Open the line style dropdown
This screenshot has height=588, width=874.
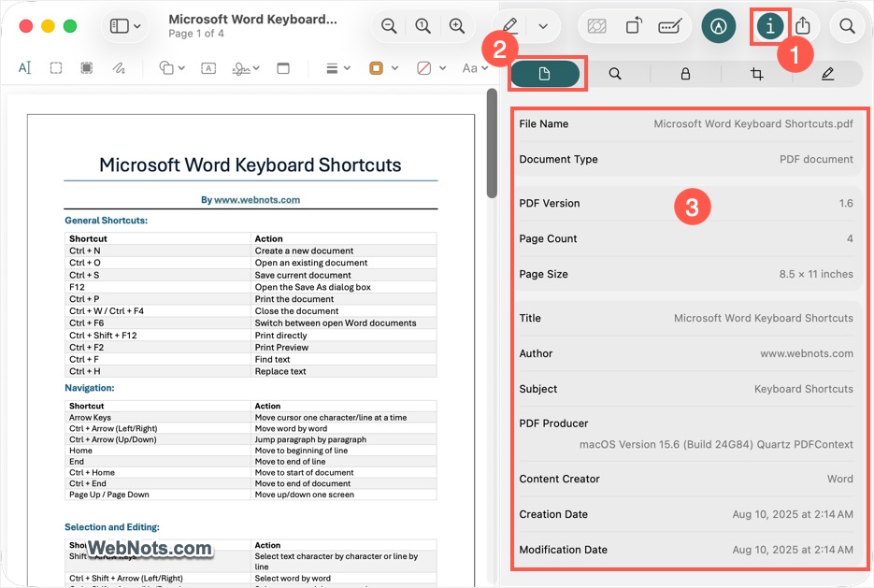point(337,68)
